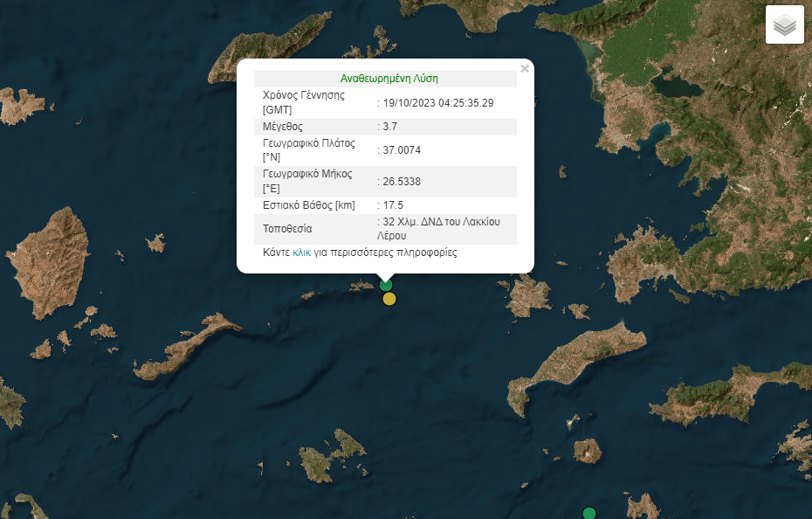
Task: Click the 'Εστιακό Βάθος [km]' label
Action: click(x=308, y=205)
